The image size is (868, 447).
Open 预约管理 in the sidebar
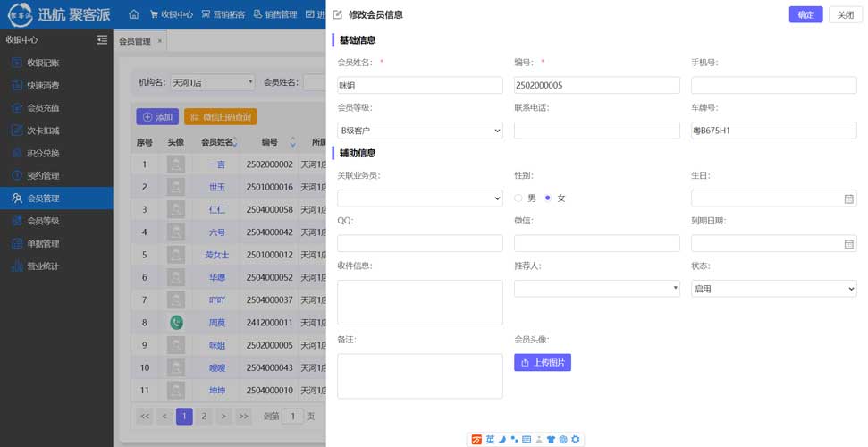(x=56, y=175)
